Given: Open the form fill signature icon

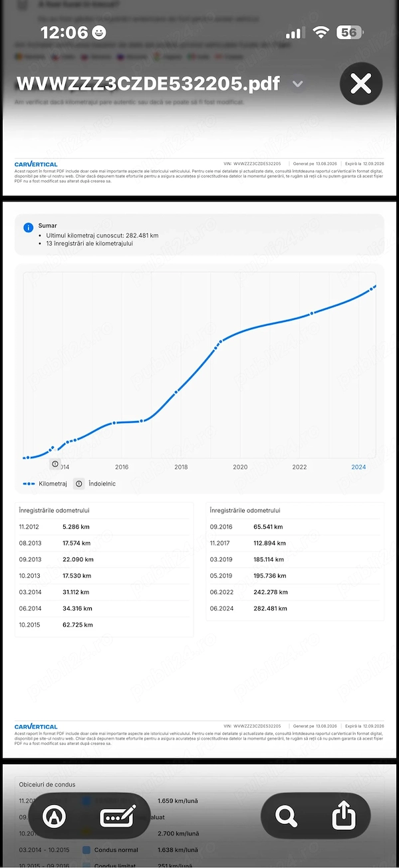Looking at the screenshot, I should pos(118,817).
